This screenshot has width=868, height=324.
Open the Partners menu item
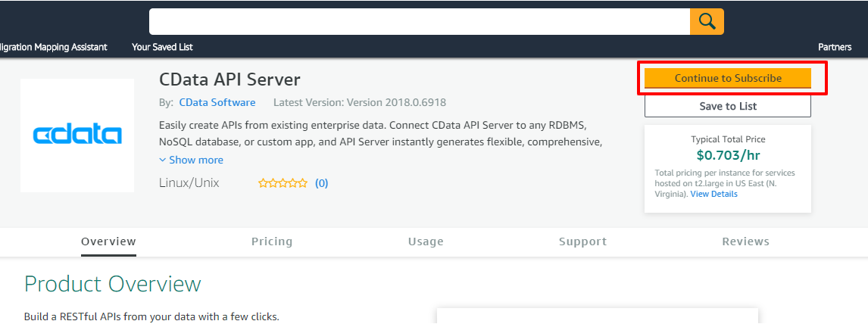click(835, 47)
